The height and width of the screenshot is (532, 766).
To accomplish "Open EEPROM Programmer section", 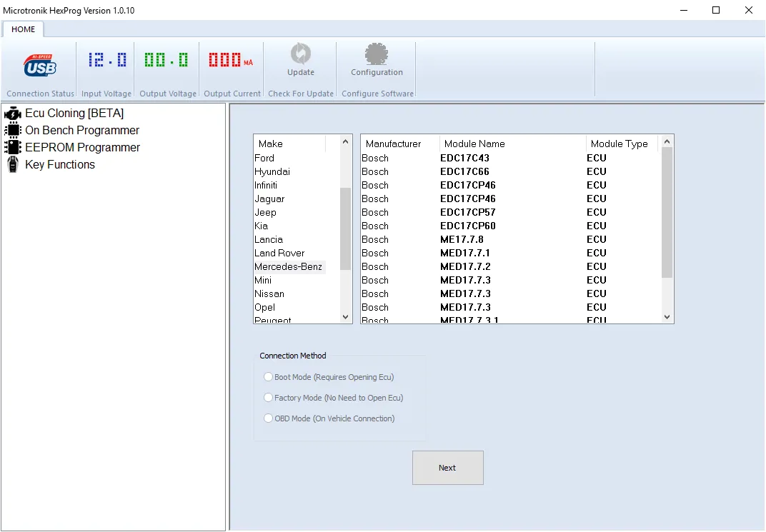I will [83, 147].
